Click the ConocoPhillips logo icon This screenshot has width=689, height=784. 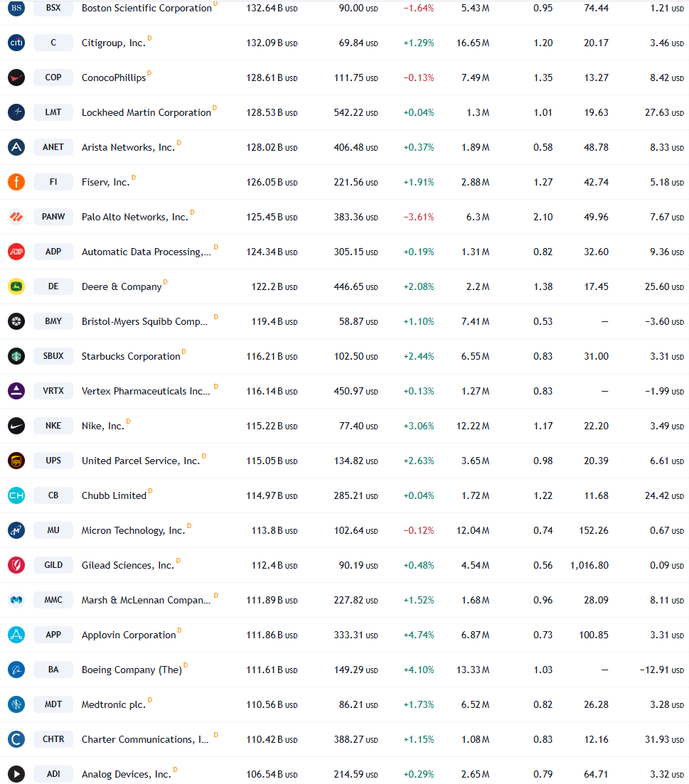coord(16,77)
